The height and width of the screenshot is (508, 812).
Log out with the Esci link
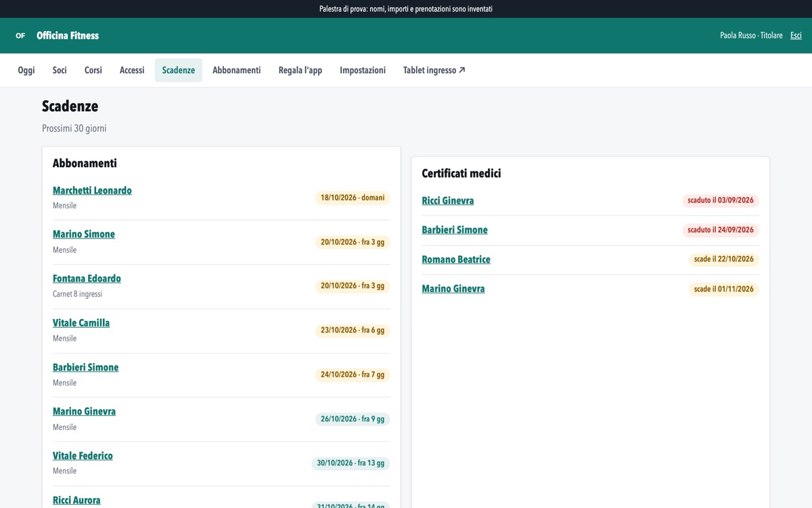pos(796,36)
